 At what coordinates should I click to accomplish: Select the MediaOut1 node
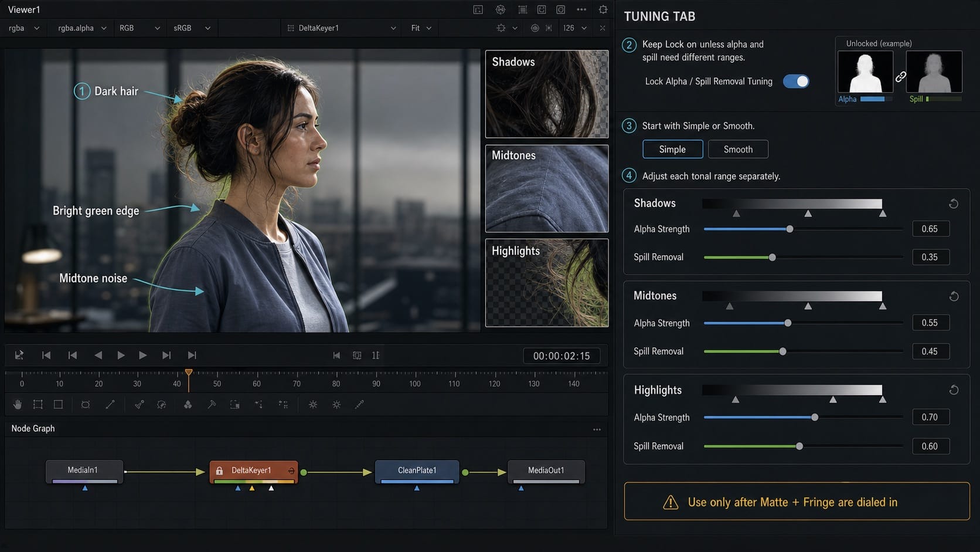(546, 472)
